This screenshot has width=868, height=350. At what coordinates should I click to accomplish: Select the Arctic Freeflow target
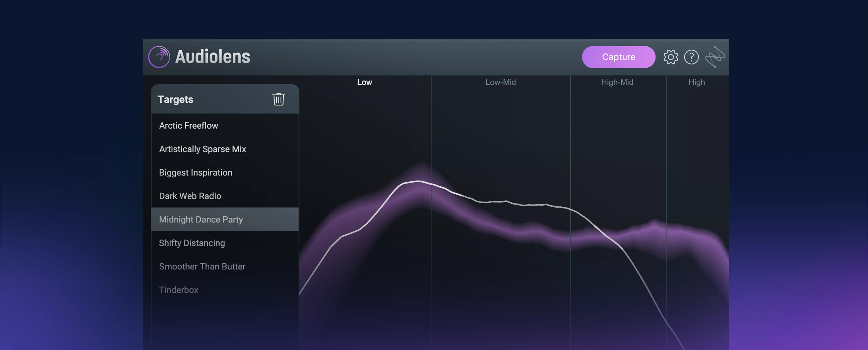tap(189, 126)
